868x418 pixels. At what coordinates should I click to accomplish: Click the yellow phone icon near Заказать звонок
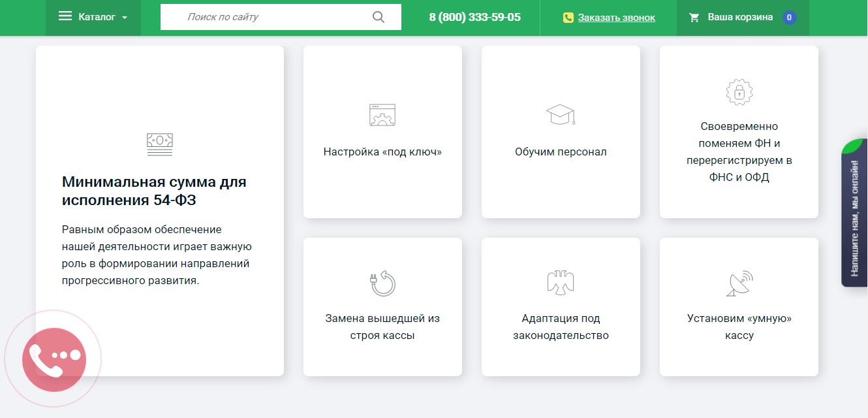pyautogui.click(x=568, y=18)
